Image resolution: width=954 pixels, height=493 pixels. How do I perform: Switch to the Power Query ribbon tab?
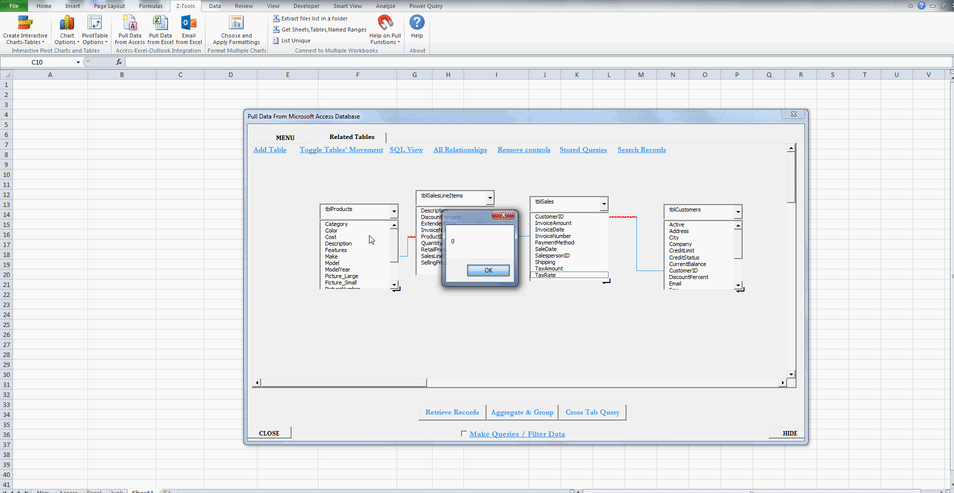(426, 5)
